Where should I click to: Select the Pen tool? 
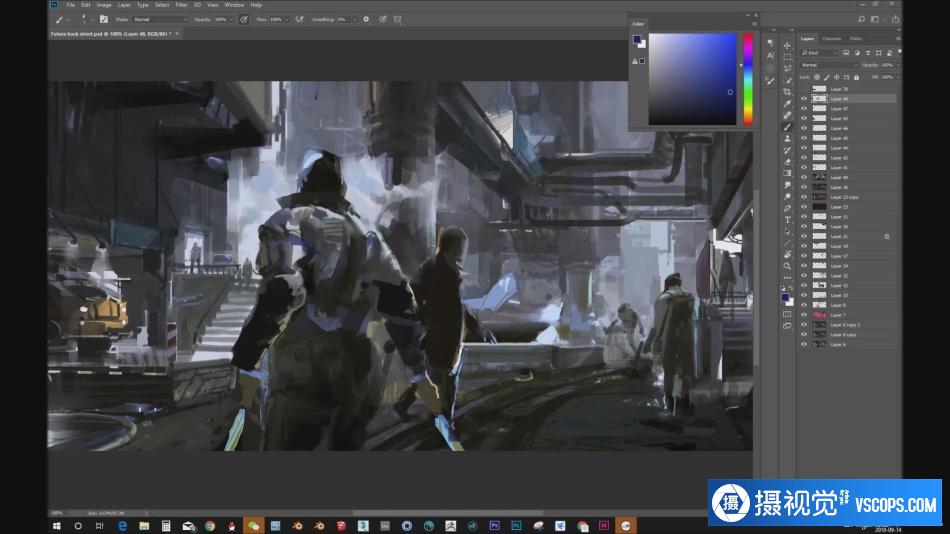point(787,209)
